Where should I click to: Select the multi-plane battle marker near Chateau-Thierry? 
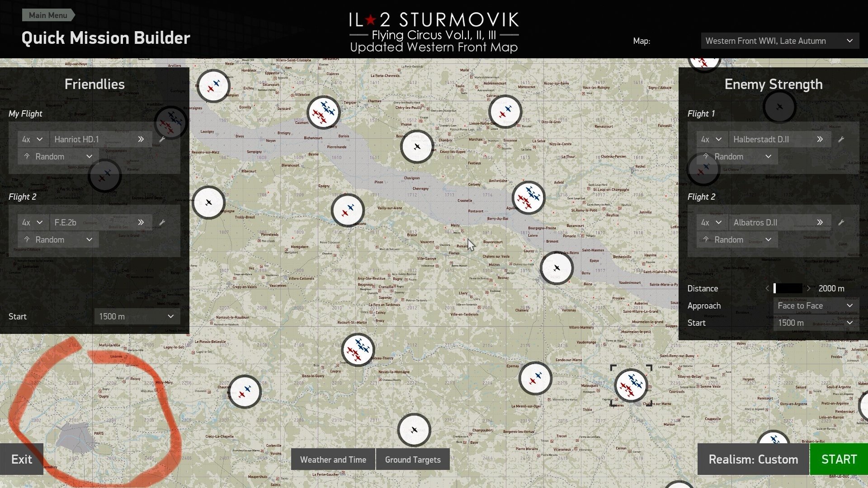coord(358,350)
